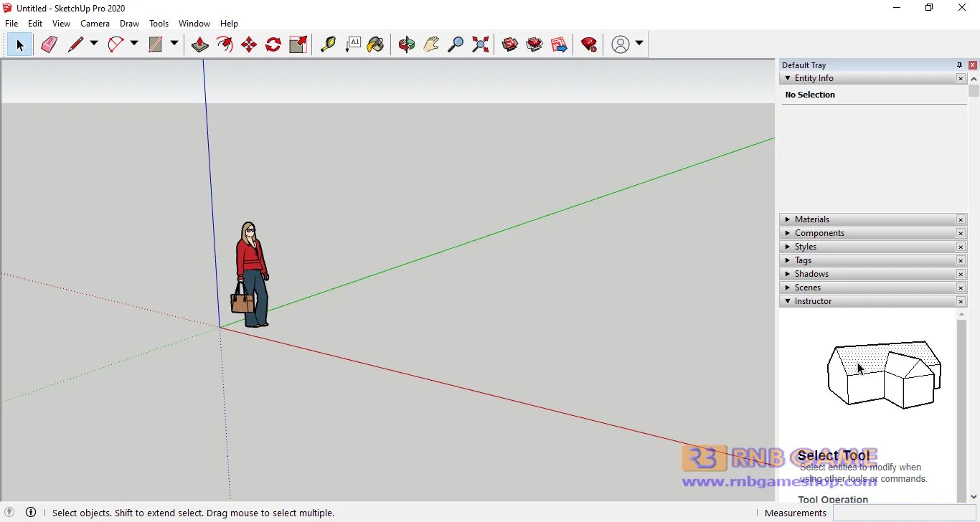
Task: Activate the Line tool
Action: pos(75,44)
